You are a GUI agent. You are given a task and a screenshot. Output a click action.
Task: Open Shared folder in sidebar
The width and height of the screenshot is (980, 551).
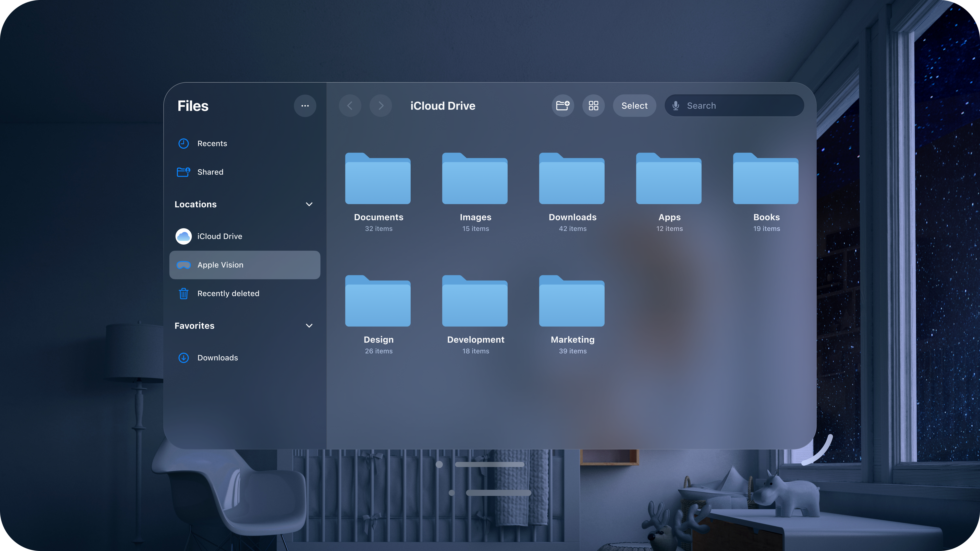[210, 172]
